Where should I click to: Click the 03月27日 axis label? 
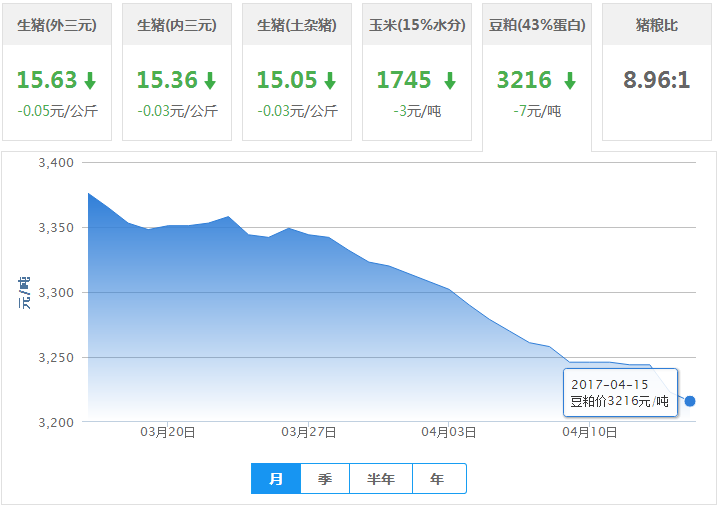pyautogui.click(x=309, y=432)
